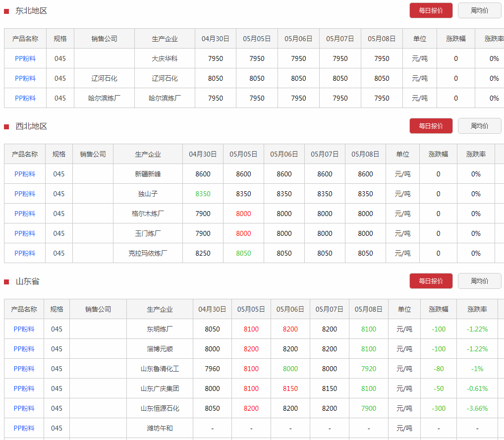Click red 8000 price in 玉门炼厂 row
Screen dimensions: 504x440
tap(243, 234)
